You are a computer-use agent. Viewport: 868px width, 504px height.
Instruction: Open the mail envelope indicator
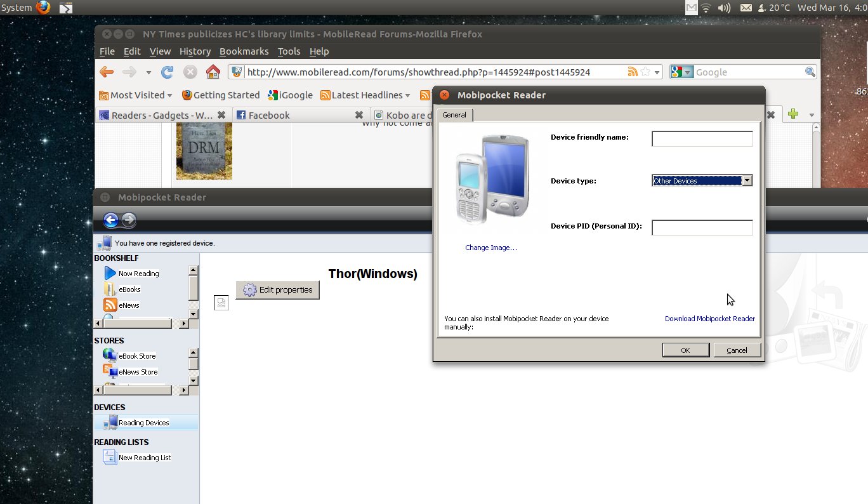747,8
